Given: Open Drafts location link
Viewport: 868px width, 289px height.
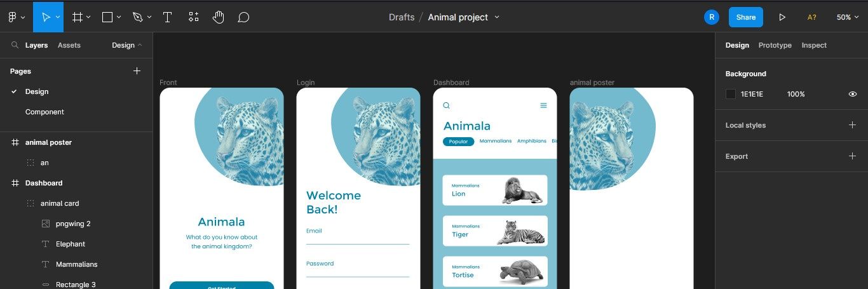Looking at the screenshot, I should (x=401, y=17).
